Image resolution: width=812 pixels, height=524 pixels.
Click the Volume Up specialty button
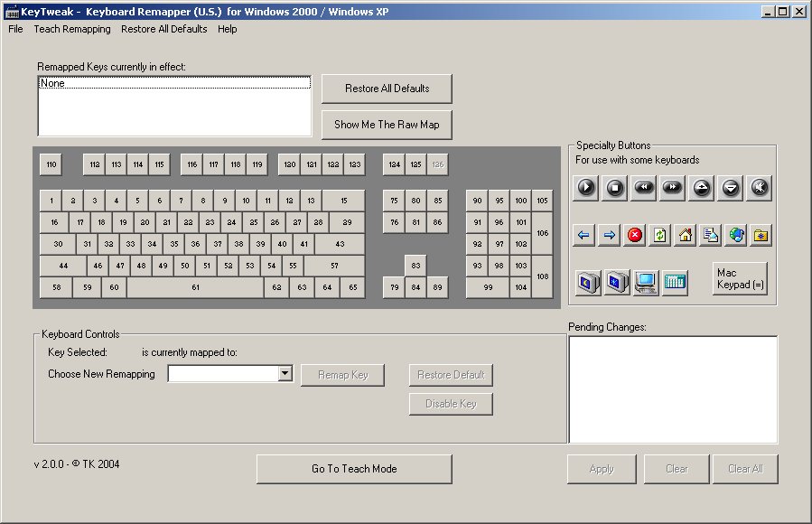coord(702,187)
